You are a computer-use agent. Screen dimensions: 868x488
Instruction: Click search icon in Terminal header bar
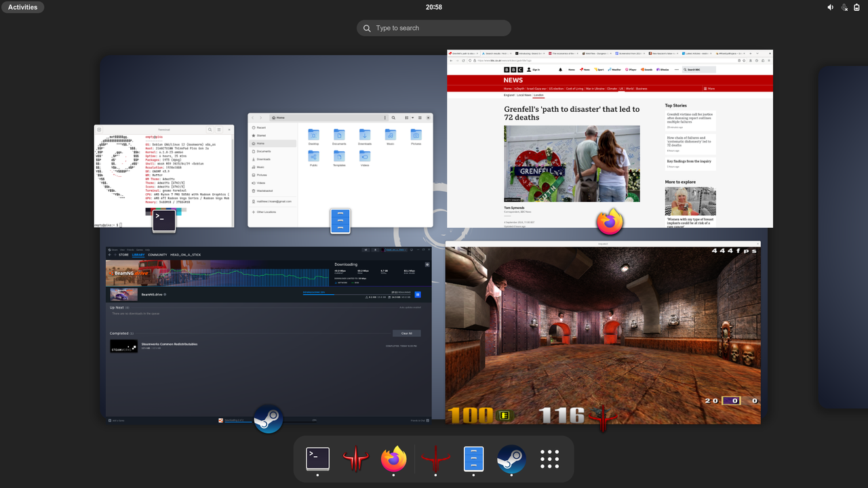(210, 129)
